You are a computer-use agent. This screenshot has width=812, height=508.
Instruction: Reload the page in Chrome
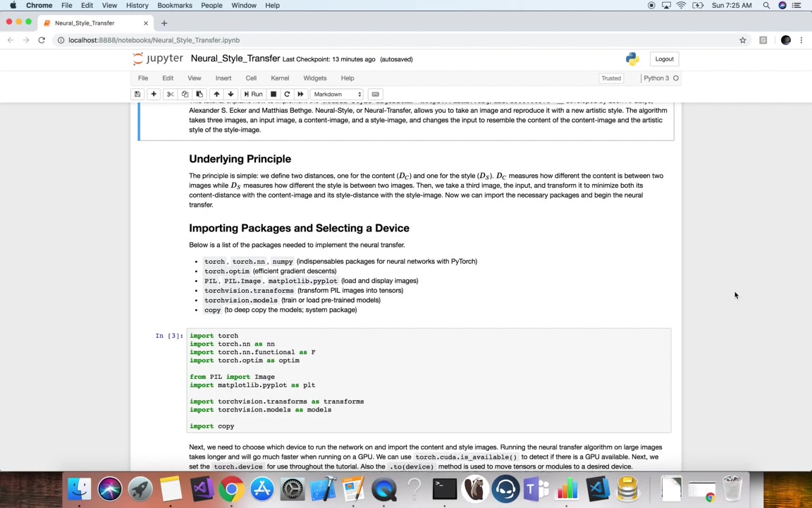42,40
